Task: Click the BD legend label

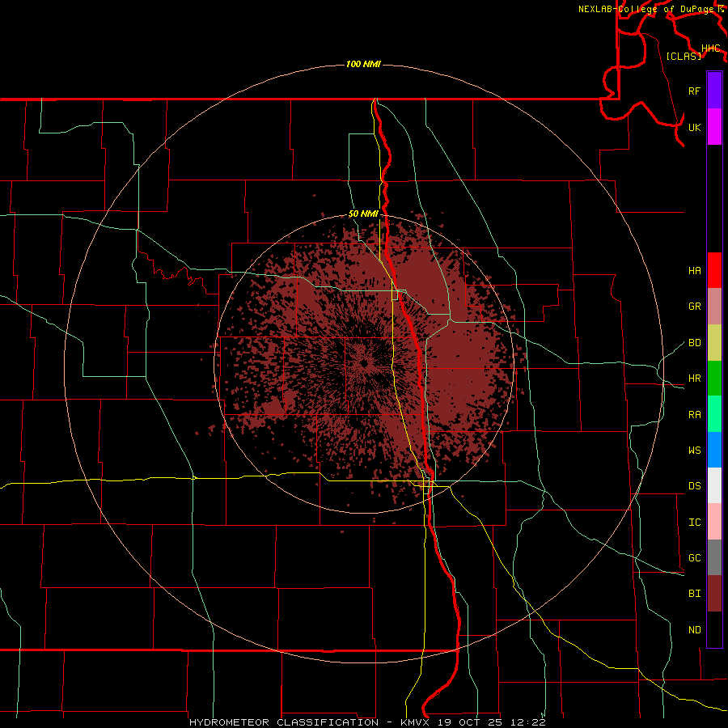Action: (694, 343)
